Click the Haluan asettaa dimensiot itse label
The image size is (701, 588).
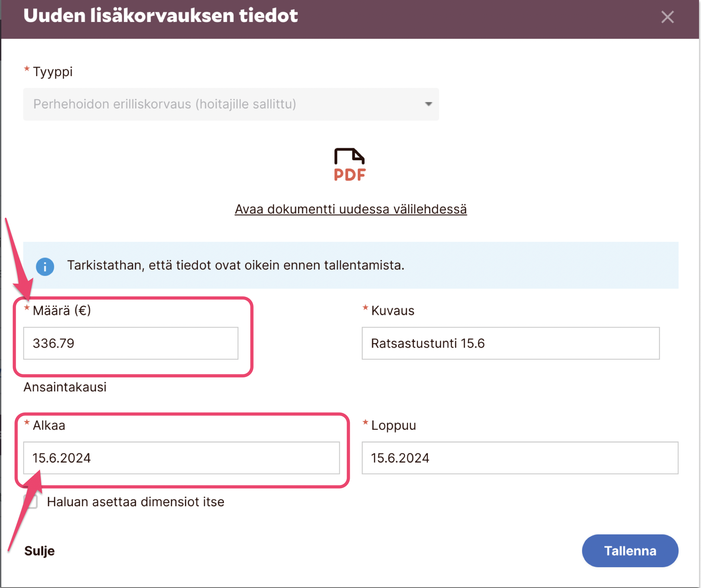click(x=135, y=502)
